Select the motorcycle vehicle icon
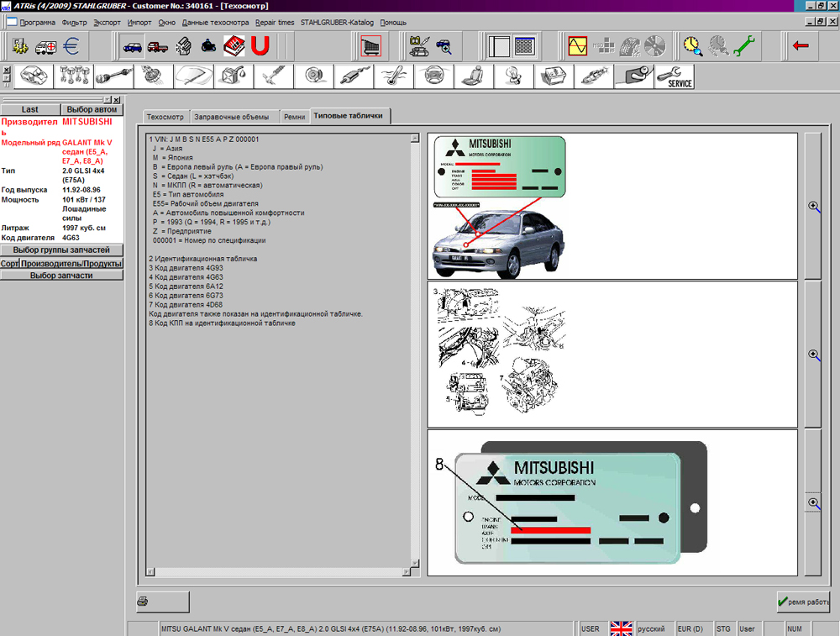The width and height of the screenshot is (840, 636). [208, 45]
